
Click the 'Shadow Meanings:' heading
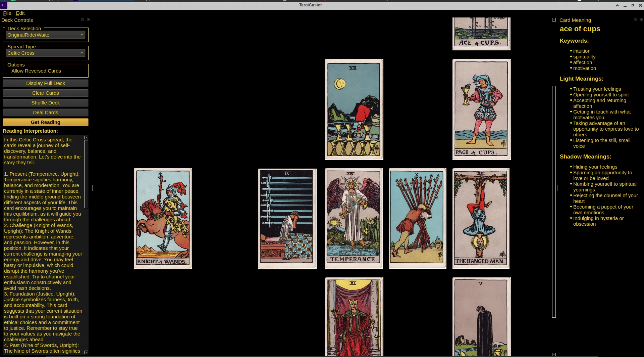[585, 157]
